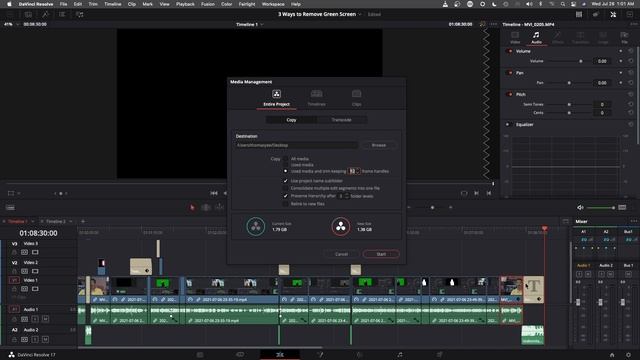The width and height of the screenshot is (640, 360).
Task: Toggle Use project name subfolder checkbox
Action: coord(285,181)
